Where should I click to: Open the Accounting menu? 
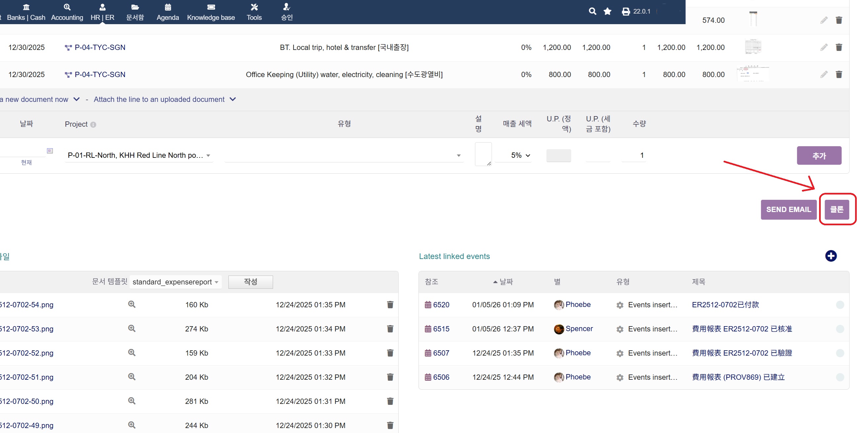pos(67,12)
